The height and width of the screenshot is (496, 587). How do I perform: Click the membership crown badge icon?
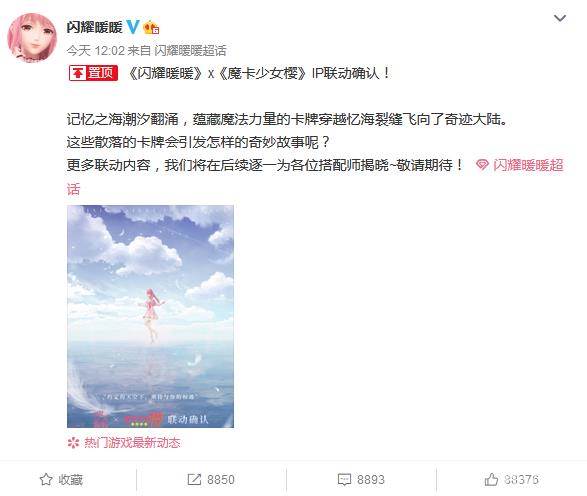tap(151, 27)
